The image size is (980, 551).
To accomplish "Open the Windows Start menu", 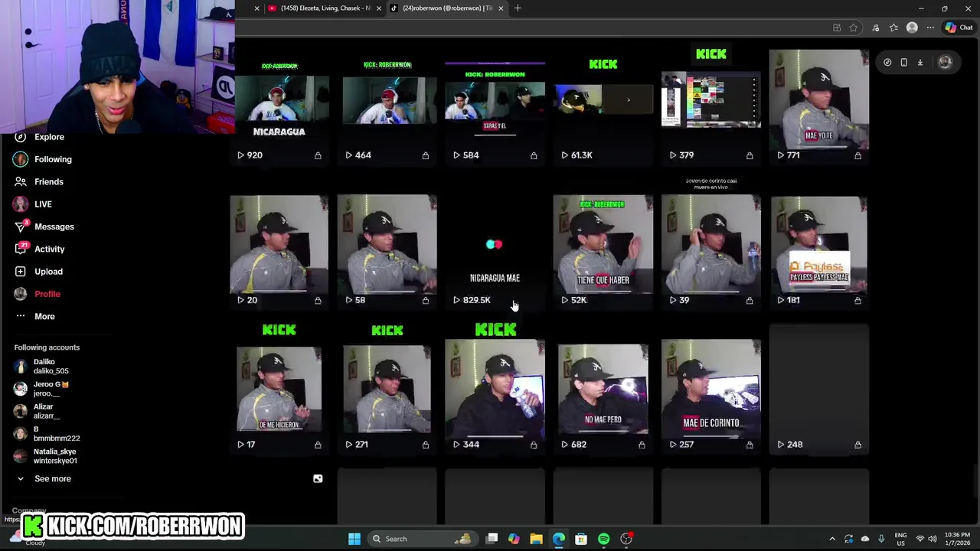I will click(x=354, y=539).
